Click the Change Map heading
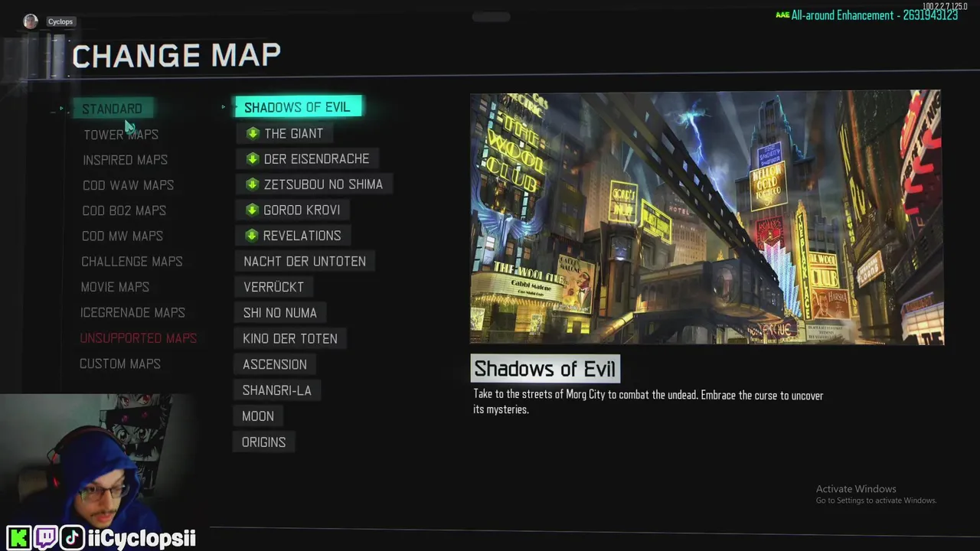Screen dimensions: 980x551 click(177, 55)
